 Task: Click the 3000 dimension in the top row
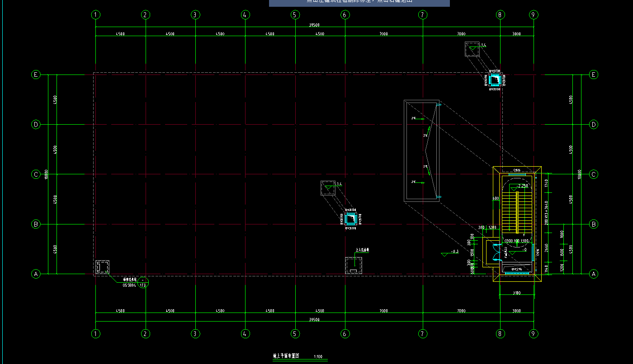[x=517, y=34]
